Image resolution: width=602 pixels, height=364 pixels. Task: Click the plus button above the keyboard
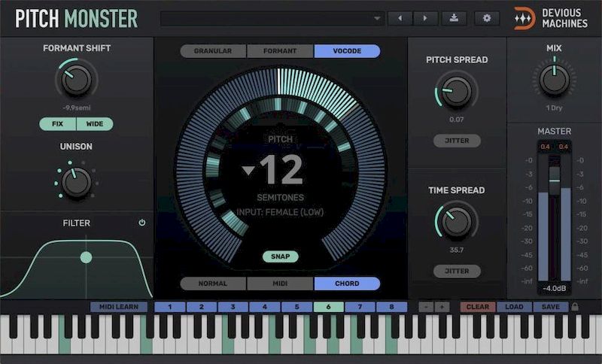click(441, 307)
